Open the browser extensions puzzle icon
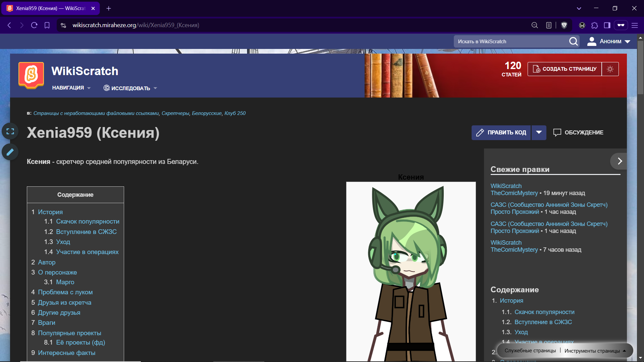This screenshot has width=644, height=362. [x=595, y=25]
